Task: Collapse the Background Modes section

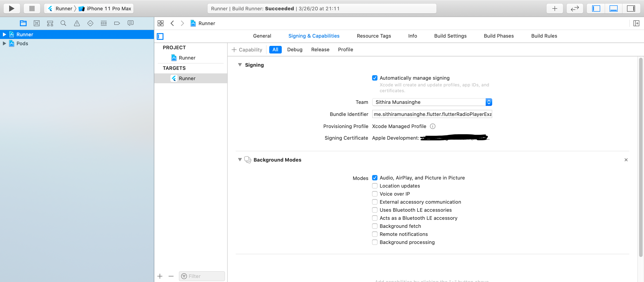Action: (239, 160)
